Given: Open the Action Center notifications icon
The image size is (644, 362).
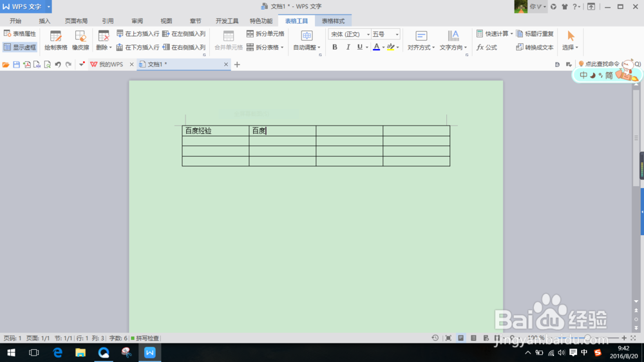Looking at the screenshot, I should click(x=573, y=352).
